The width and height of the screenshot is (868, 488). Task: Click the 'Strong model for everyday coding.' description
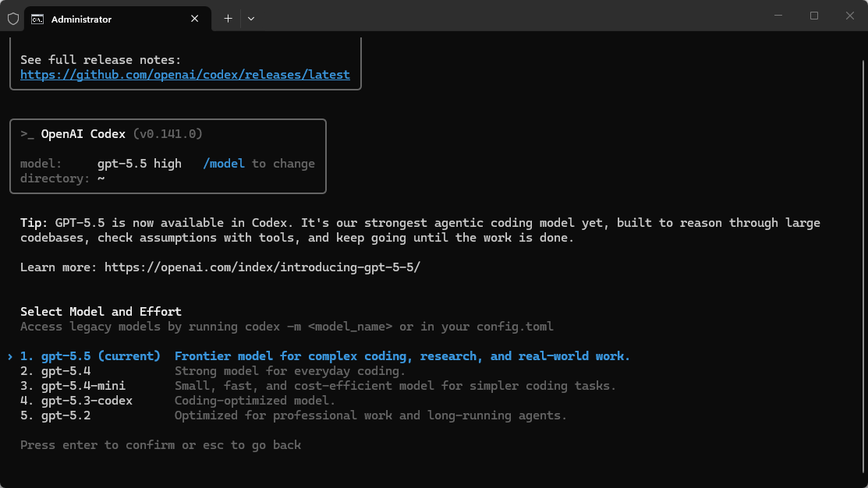tap(290, 371)
